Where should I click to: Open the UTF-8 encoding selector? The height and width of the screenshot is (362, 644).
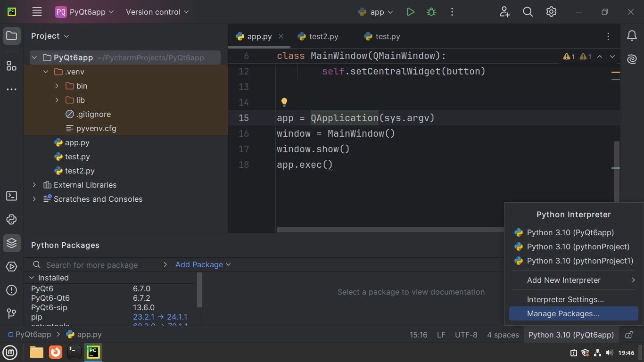466,335
